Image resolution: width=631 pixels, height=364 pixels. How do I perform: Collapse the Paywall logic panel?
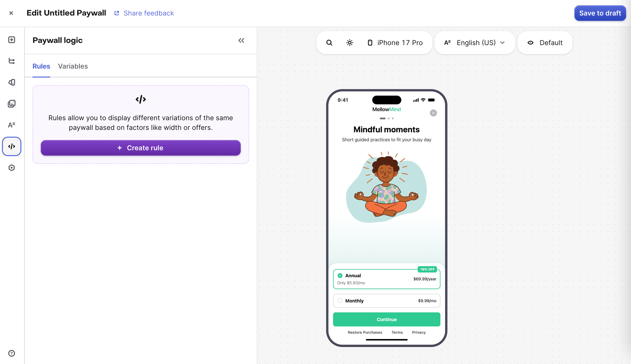click(241, 40)
